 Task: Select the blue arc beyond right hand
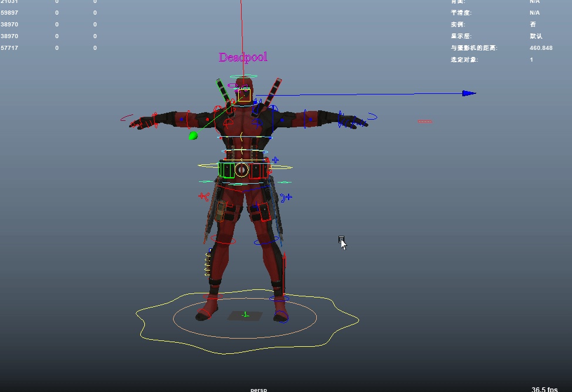click(372, 116)
